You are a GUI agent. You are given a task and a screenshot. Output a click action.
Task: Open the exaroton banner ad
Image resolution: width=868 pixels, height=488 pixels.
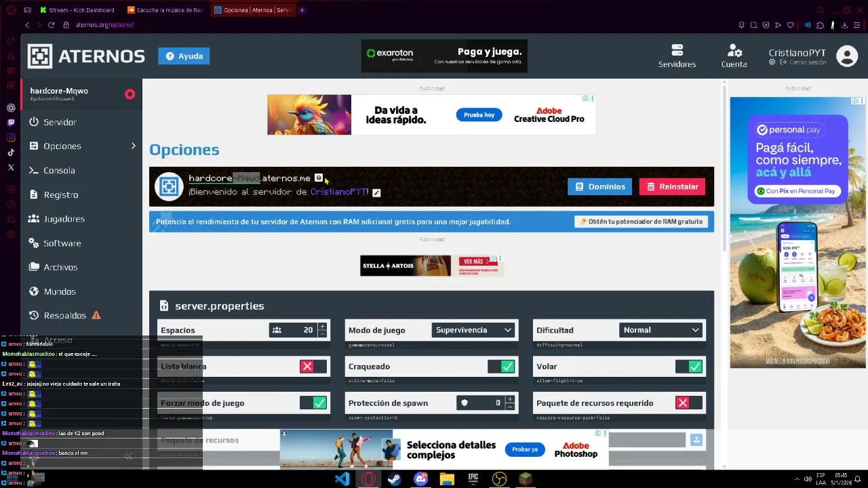(x=444, y=56)
